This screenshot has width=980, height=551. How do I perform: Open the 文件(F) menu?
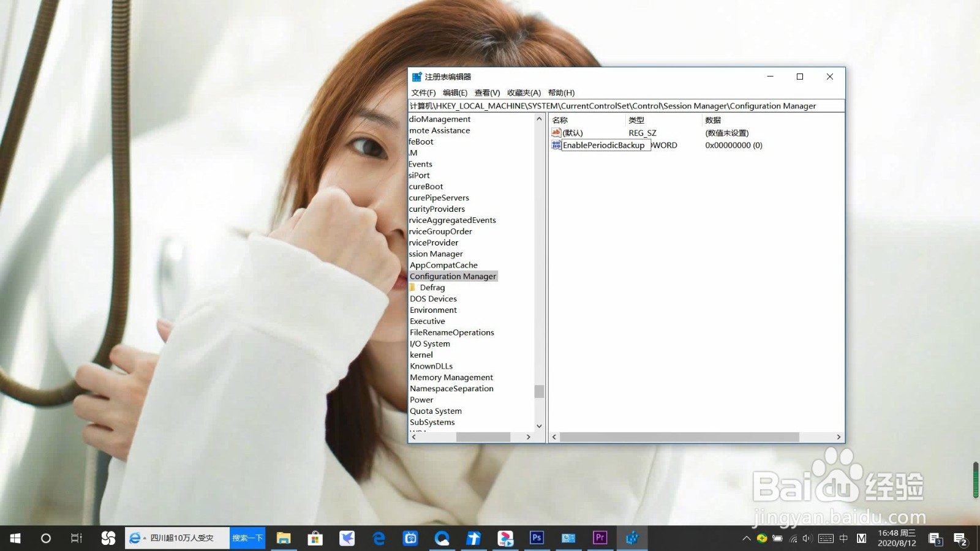(x=423, y=93)
